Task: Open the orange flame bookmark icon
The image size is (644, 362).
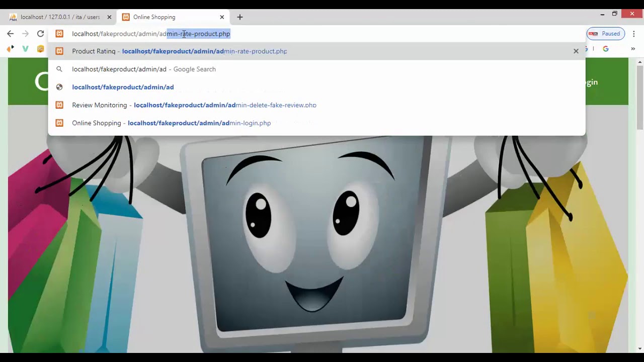Action: tap(10, 49)
